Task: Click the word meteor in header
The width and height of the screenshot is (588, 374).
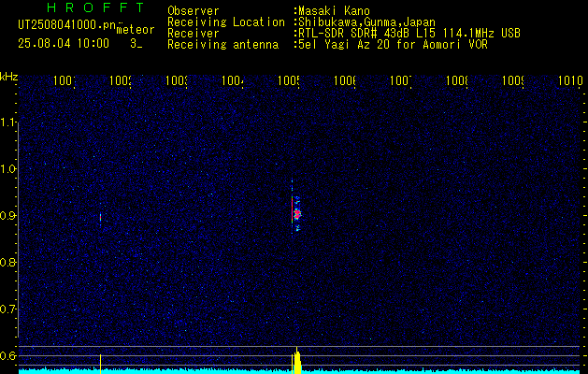Action: click(x=136, y=29)
